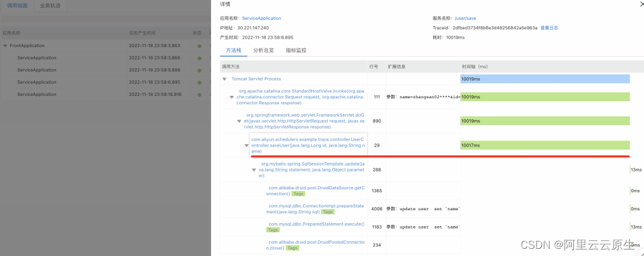
Task: Collapse the StandardHostValve.invoke method row
Action: [231, 97]
